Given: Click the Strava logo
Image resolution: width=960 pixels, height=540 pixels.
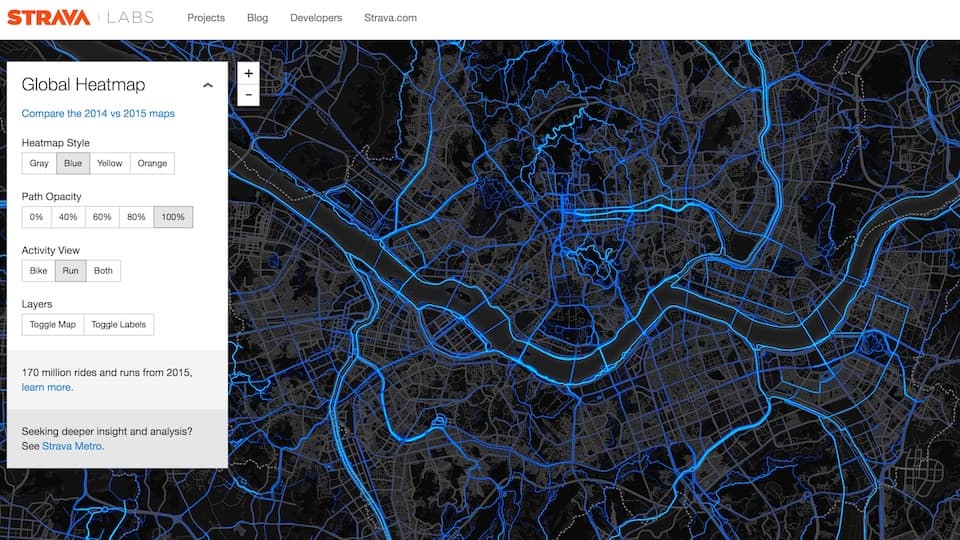Looking at the screenshot, I should pos(48,18).
